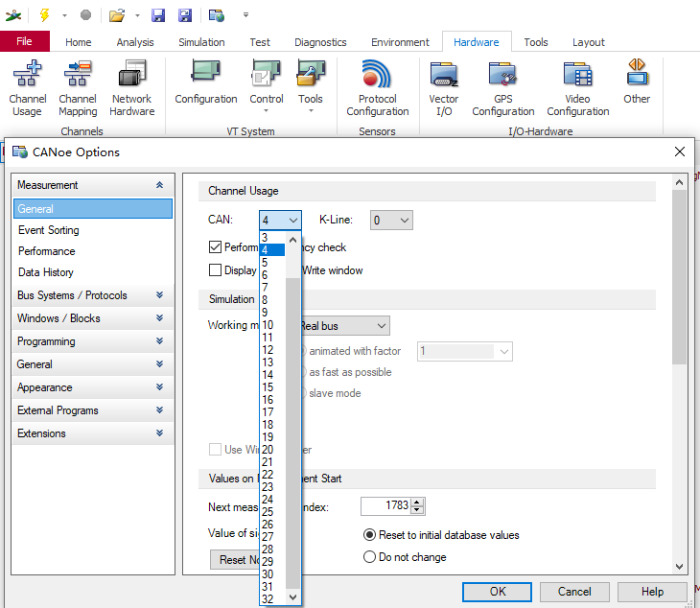
Task: Click the CANoe application logo icon
Action: 13,15
